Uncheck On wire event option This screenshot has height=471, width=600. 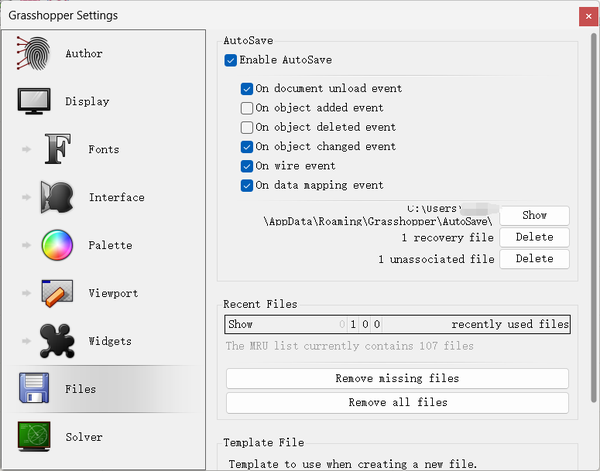[247, 166]
